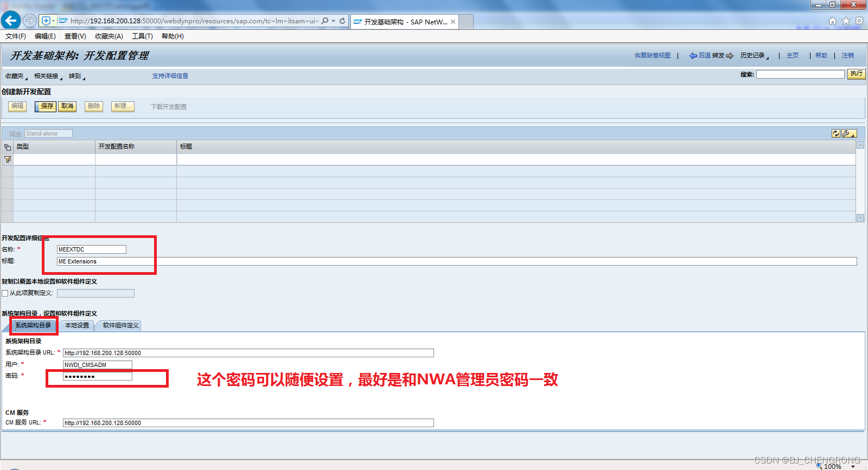Screen dimensions: 868x470
Task: Open the table settings wrench icon
Action: [x=848, y=133]
